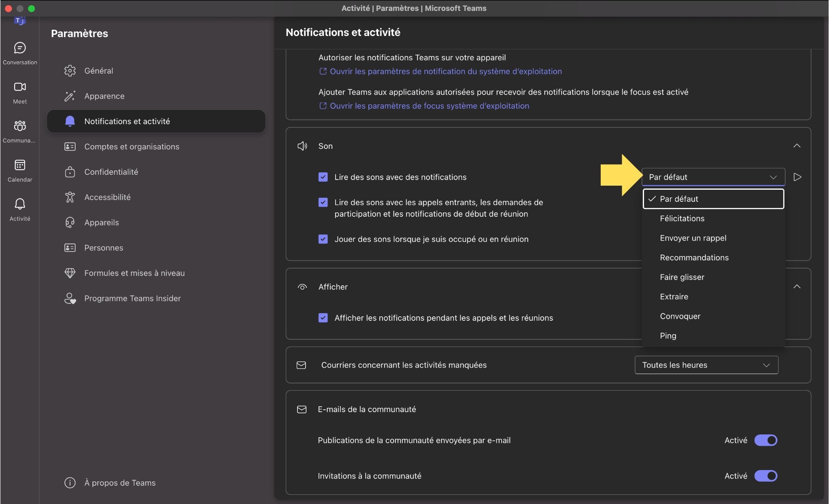Viewport: 829px width, 504px height.
Task: Open Ouvrir les paramètres de notification link
Action: tap(445, 72)
